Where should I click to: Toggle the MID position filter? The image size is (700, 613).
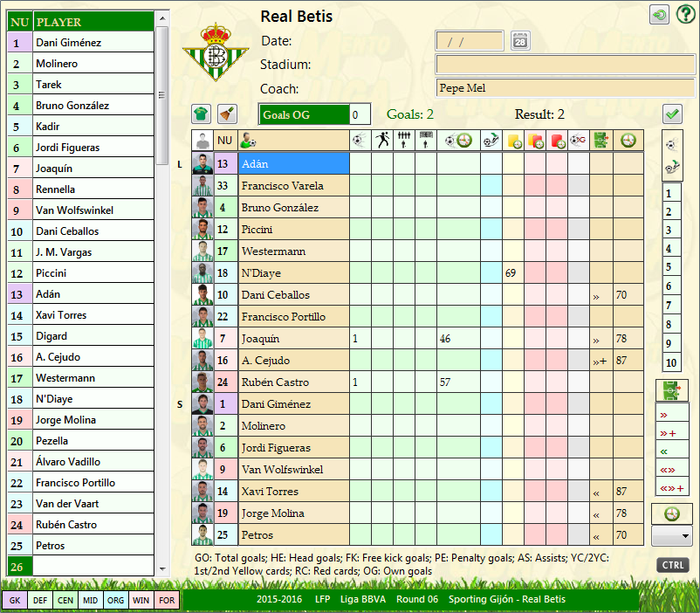[x=90, y=600]
